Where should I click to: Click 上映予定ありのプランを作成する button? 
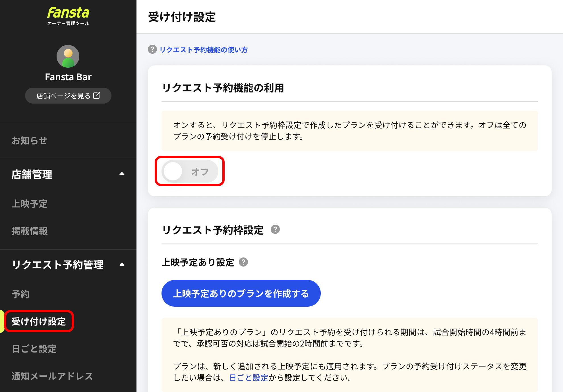(x=241, y=293)
